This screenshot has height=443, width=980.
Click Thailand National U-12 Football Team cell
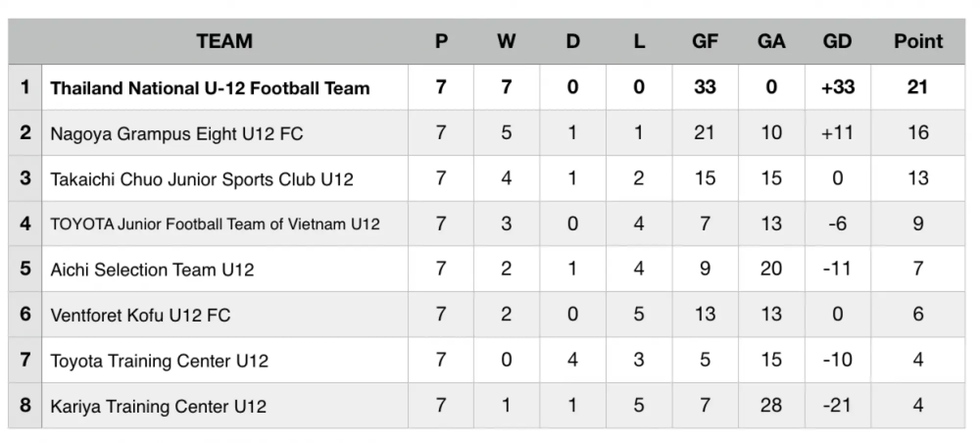pos(225,87)
